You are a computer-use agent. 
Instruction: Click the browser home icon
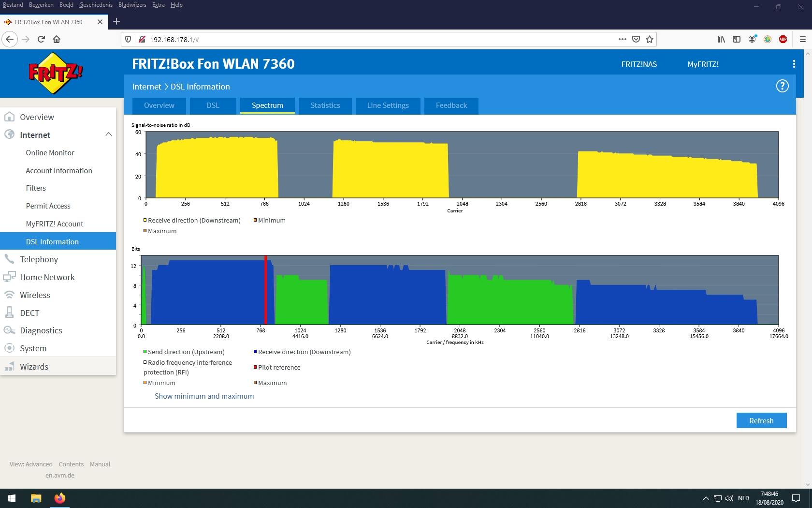(x=57, y=39)
